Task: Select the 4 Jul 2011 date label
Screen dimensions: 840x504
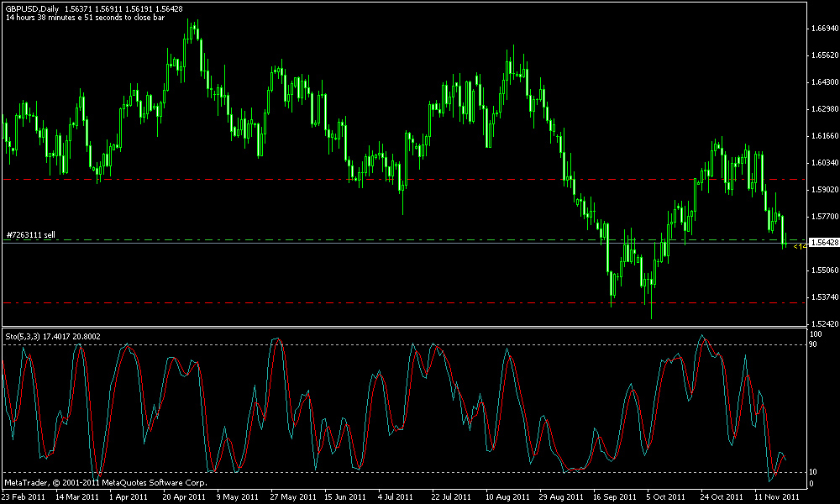Action: click(396, 496)
